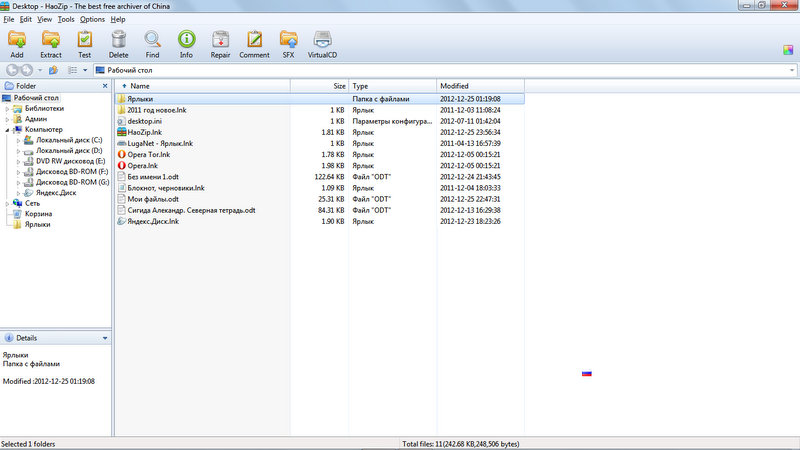Click the Repair archive icon

(220, 44)
